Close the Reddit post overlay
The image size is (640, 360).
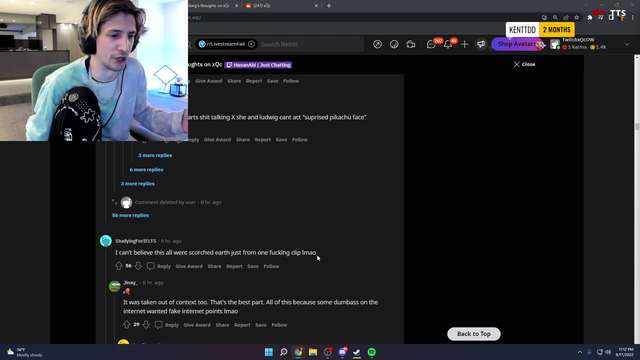[524, 64]
